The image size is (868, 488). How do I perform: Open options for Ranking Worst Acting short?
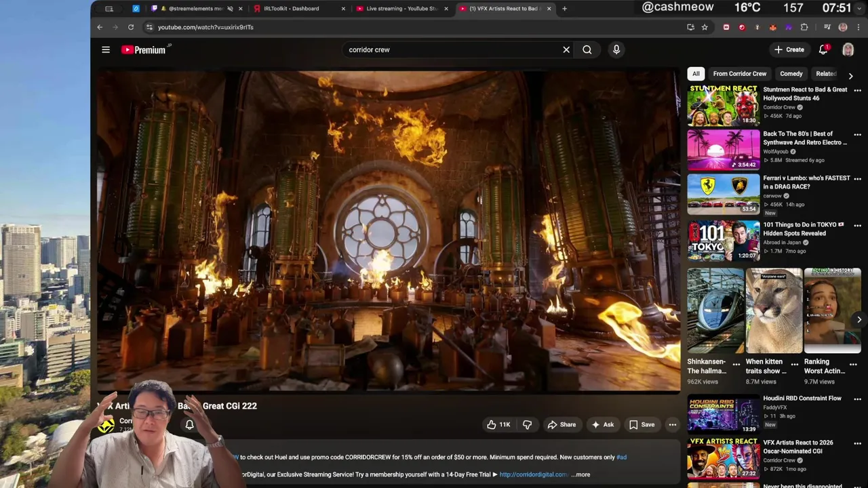coord(853,365)
